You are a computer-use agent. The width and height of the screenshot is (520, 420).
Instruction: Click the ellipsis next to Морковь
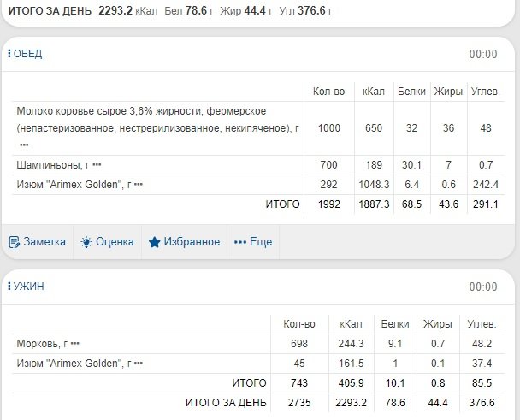[x=75, y=344]
